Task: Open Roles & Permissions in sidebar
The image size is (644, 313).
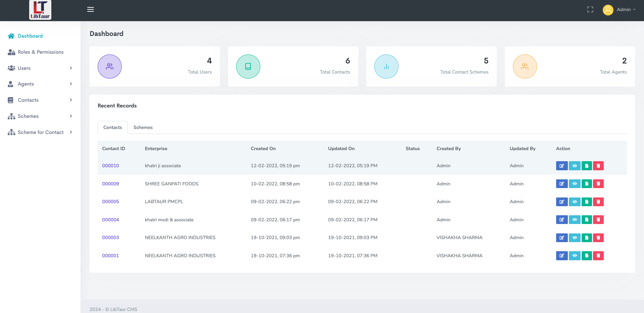Action: (x=40, y=52)
